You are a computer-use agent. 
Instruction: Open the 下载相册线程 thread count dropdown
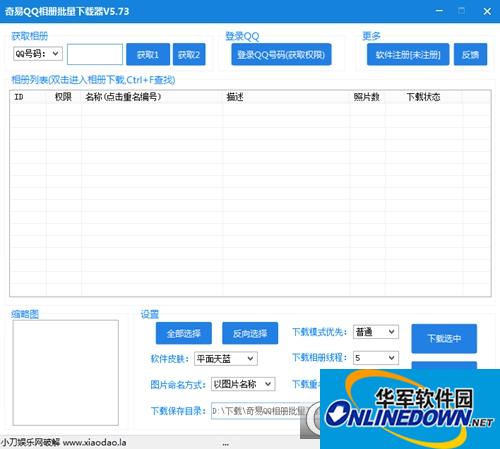coord(376,358)
